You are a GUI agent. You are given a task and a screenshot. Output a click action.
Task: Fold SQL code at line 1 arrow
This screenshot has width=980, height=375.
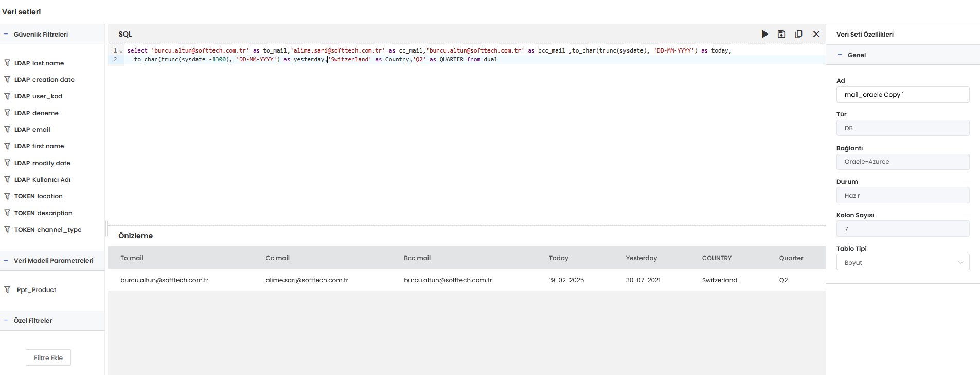[x=121, y=51]
